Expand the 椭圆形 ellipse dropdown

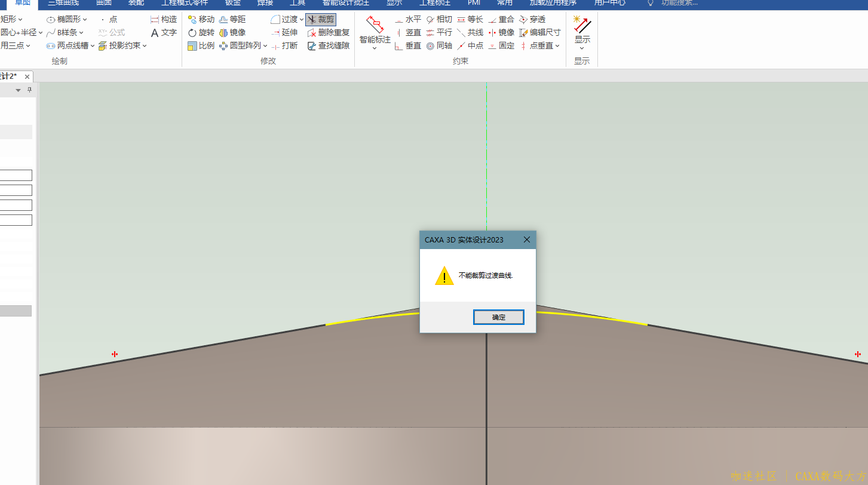pos(85,20)
